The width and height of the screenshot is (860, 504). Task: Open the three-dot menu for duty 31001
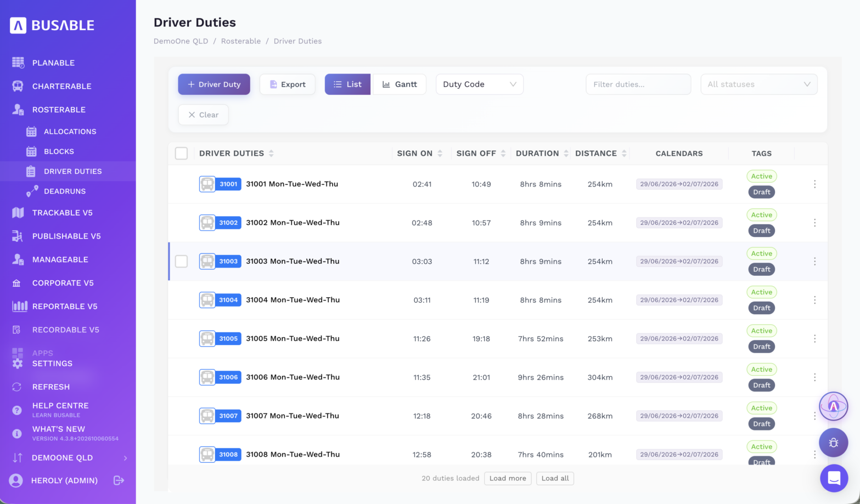pyautogui.click(x=814, y=184)
